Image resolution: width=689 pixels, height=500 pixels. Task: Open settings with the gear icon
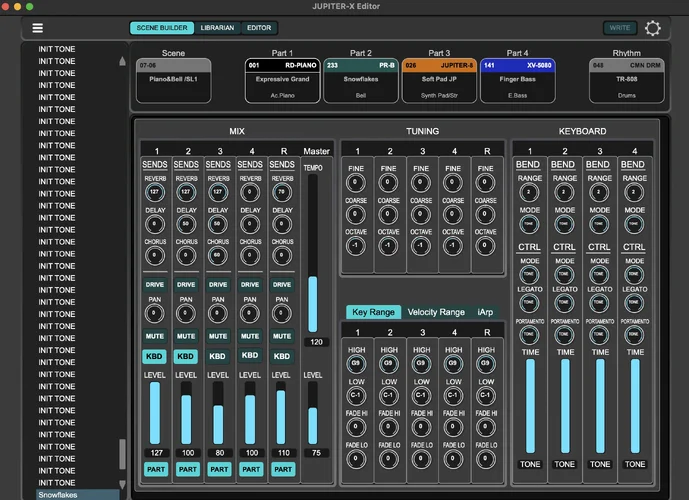coord(653,28)
